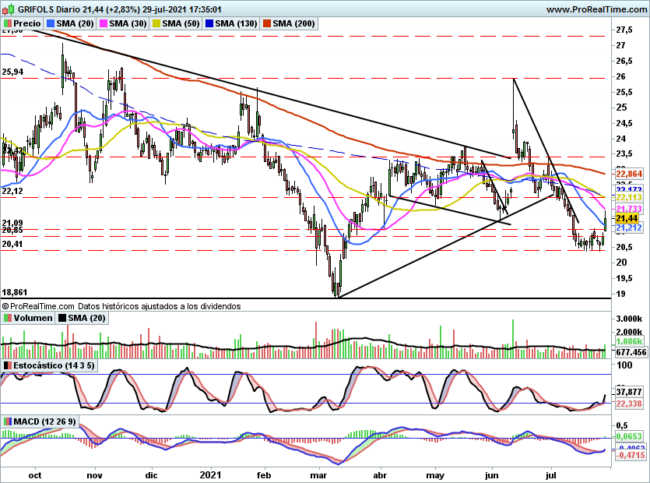The width and height of the screenshot is (650, 483).
Task: Click the MACD signal value -0,4715
Action: pos(630,456)
